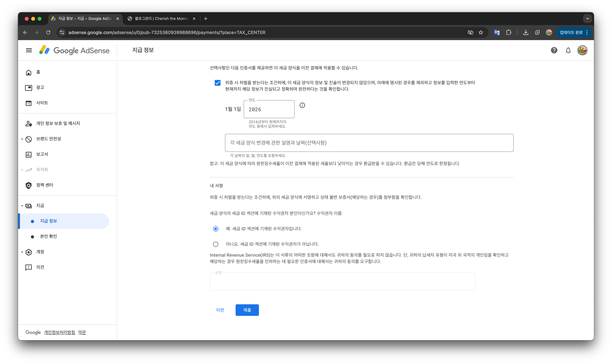Screen dimensions: 612x364
Task: Click the 연도 year input field
Action: pos(269,109)
